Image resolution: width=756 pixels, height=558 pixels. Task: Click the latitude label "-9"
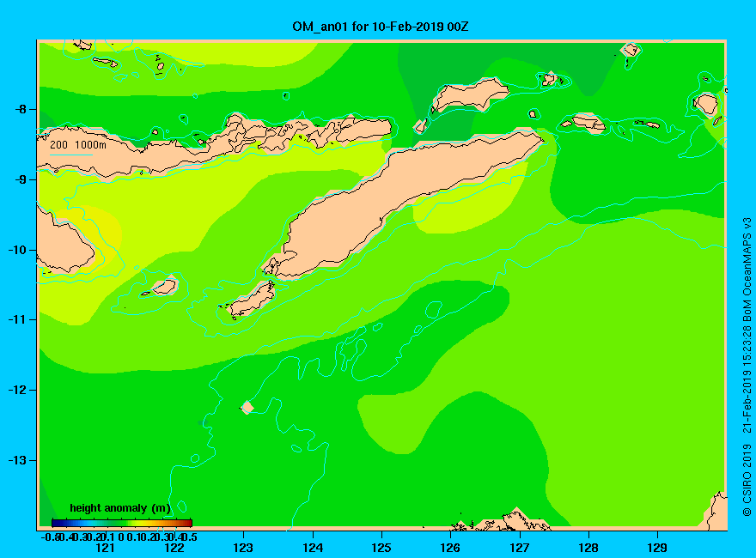tap(21, 179)
